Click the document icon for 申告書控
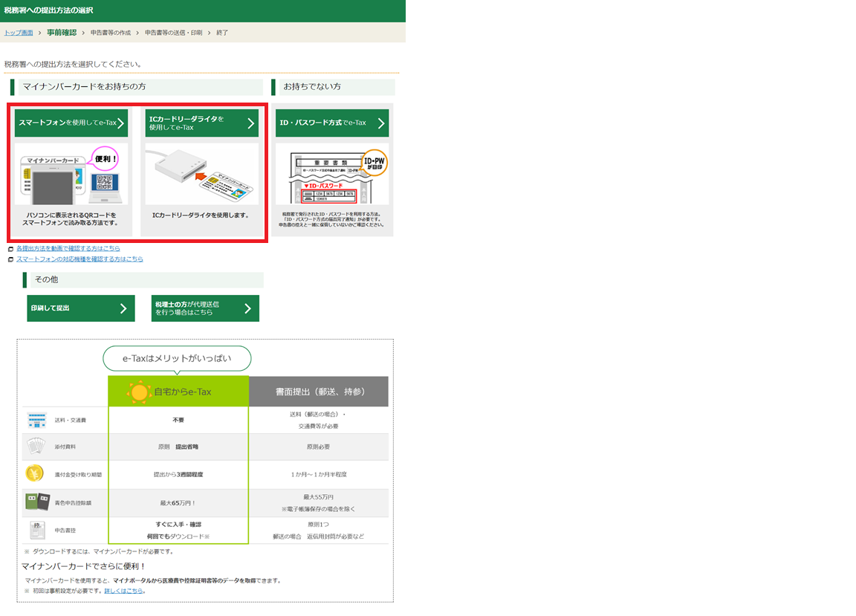 pos(36,531)
